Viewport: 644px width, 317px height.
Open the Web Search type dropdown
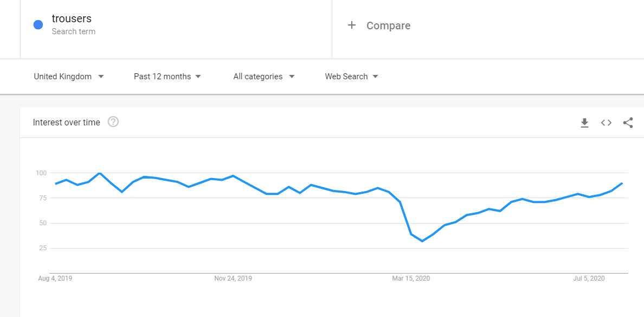click(x=352, y=77)
